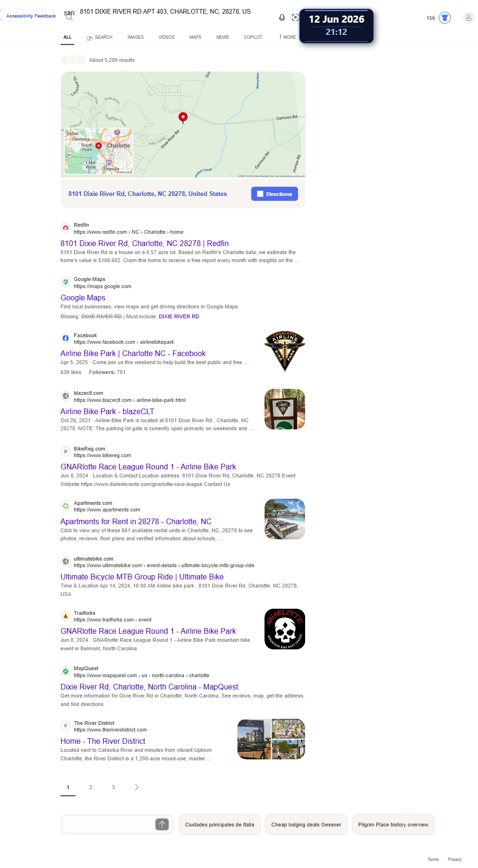
Task: Select the ALL results tab
Action: click(68, 37)
